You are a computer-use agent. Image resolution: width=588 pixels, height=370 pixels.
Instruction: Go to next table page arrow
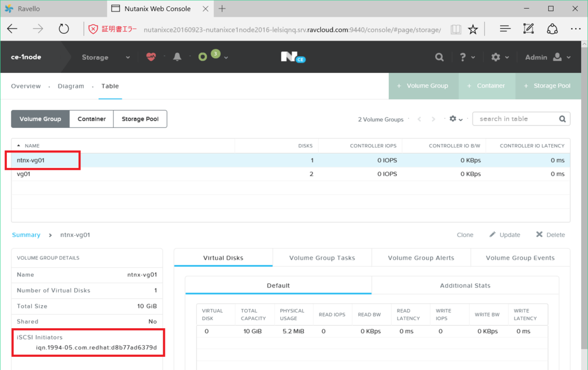[433, 119]
